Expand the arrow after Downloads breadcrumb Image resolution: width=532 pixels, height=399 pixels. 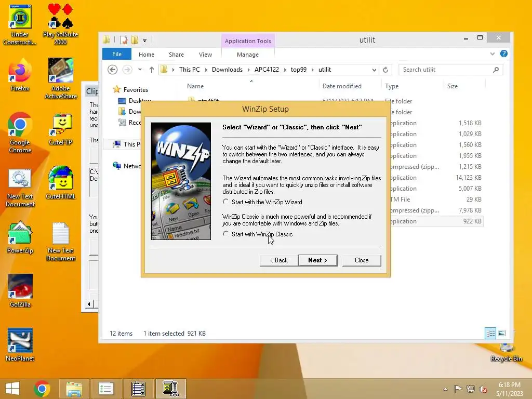[x=248, y=70]
